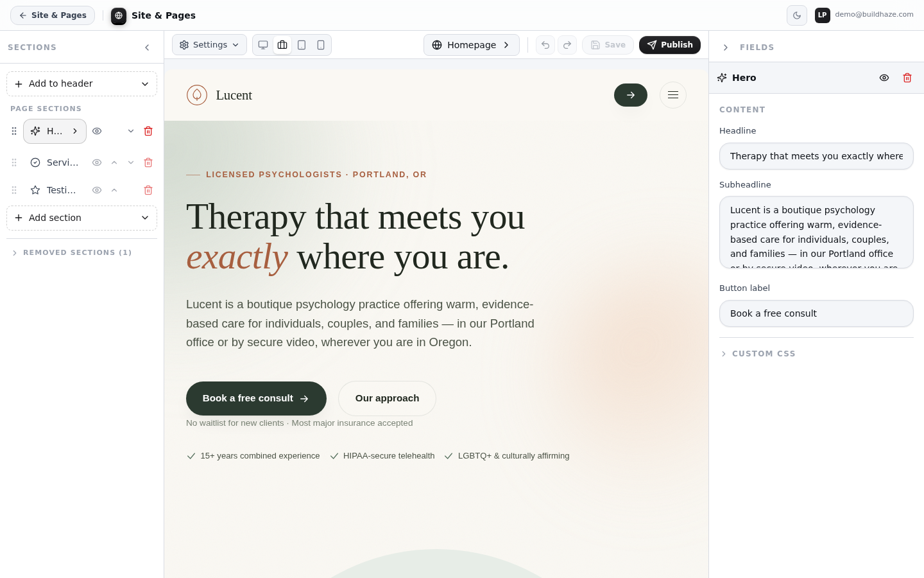This screenshot has width=924, height=578.
Task: Collapse the Fields panel
Action: [726, 48]
